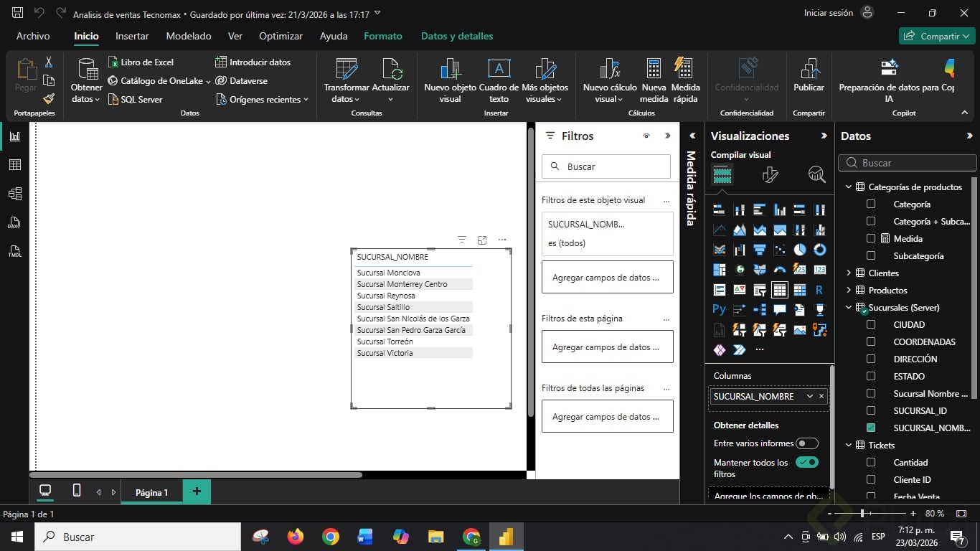Toggle the Entre varios informes switch

click(x=806, y=443)
